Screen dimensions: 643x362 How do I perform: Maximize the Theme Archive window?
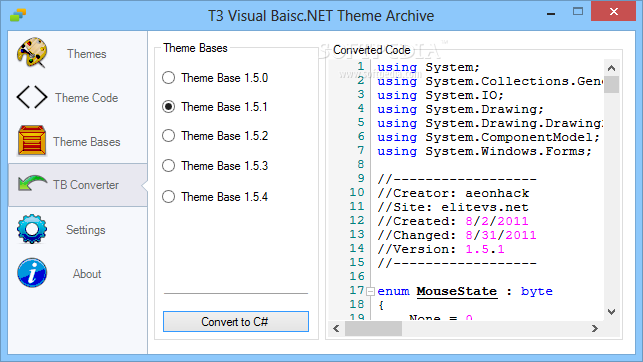(578, 11)
